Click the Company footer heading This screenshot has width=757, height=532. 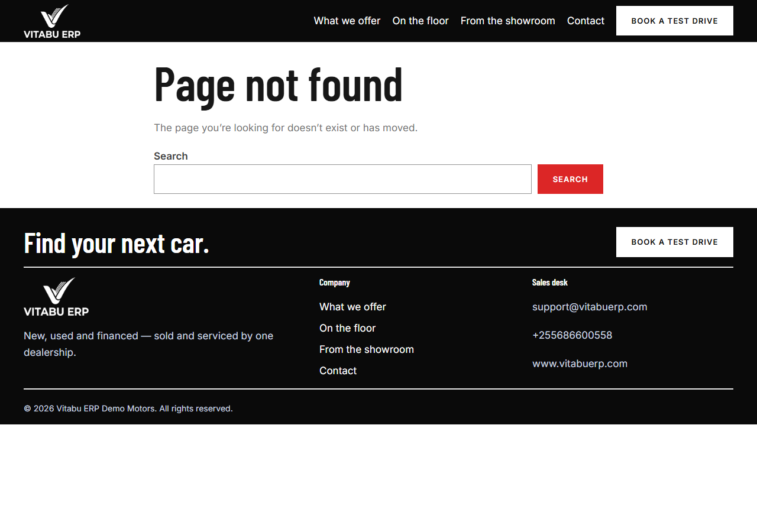(x=335, y=283)
